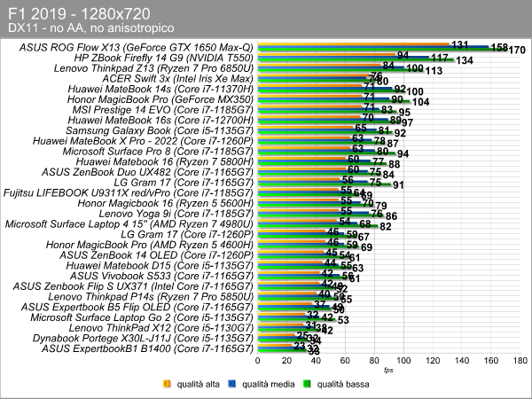532x399 pixels.
Task: Click the value 91 on LG Gram 17 bar
Action: [x=398, y=185]
